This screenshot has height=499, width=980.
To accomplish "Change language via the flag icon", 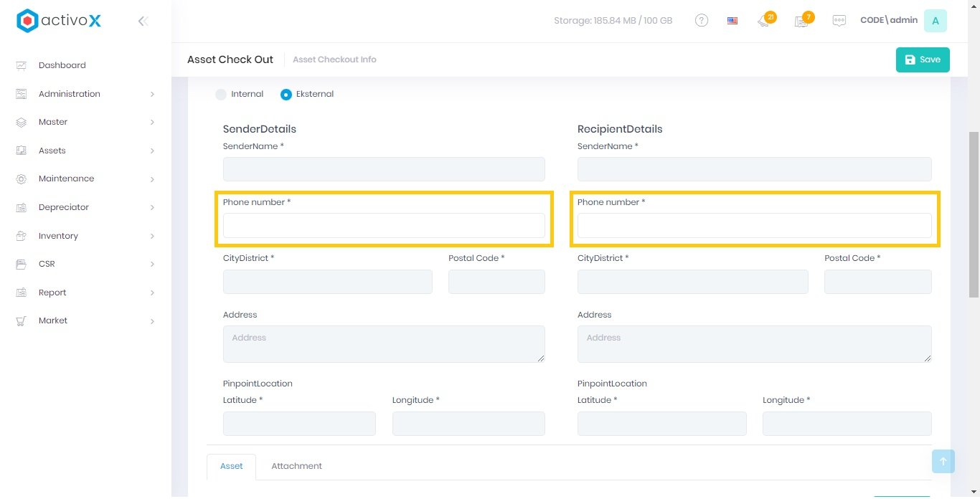I will tap(732, 21).
